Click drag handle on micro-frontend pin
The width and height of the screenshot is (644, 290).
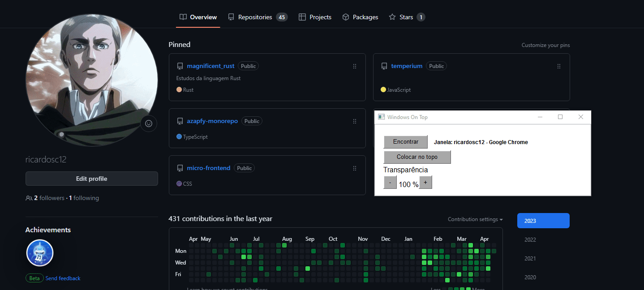[x=355, y=168]
